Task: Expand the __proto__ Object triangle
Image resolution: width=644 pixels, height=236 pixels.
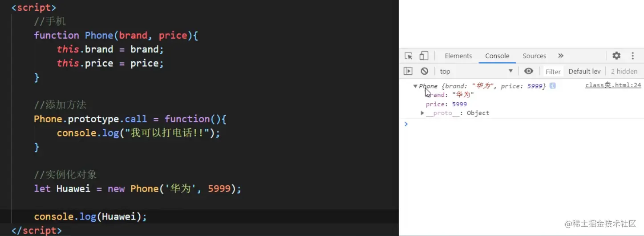Action: tap(422, 113)
